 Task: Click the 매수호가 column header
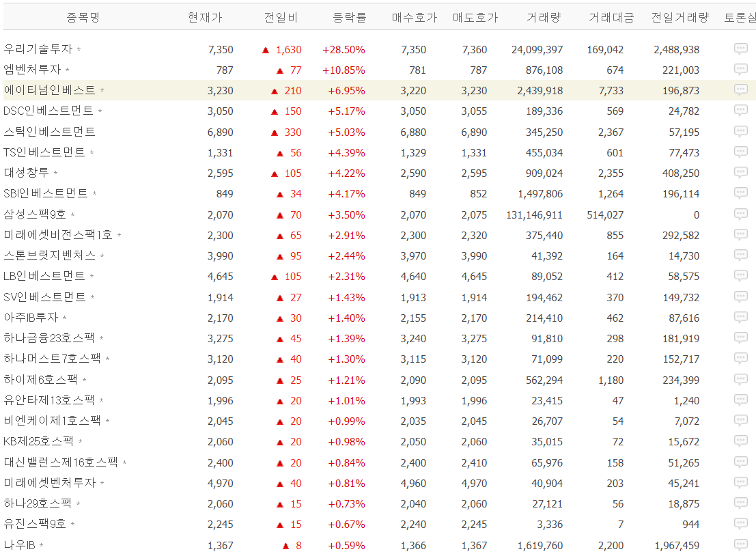[x=414, y=17]
